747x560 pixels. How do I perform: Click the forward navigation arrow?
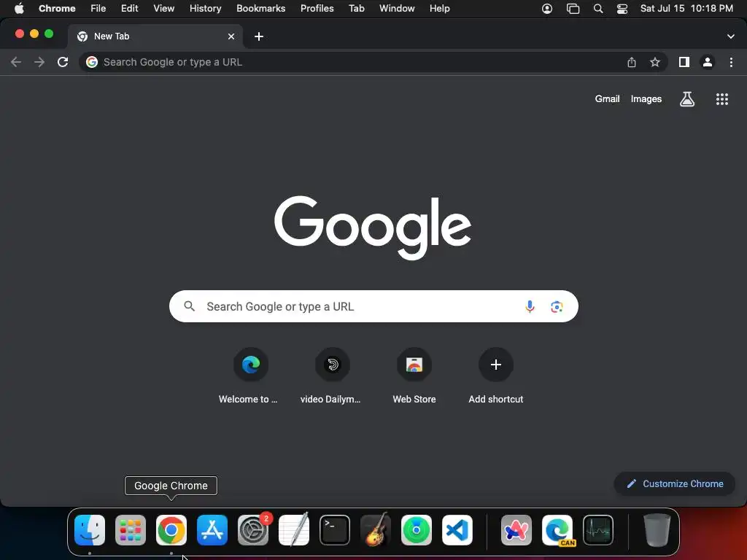tap(39, 62)
